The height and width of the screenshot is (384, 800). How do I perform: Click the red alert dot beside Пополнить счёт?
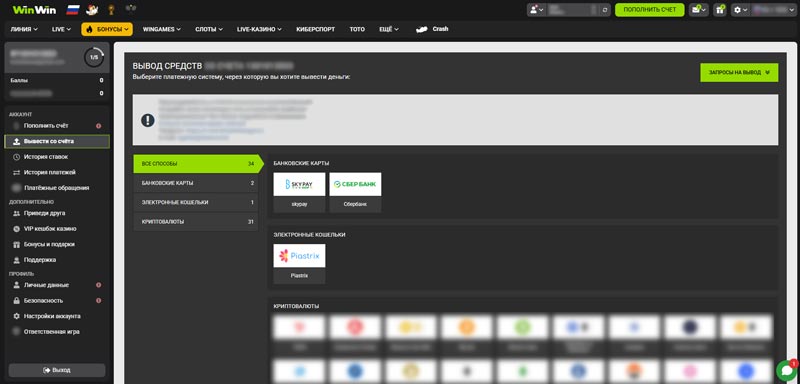tap(98, 126)
